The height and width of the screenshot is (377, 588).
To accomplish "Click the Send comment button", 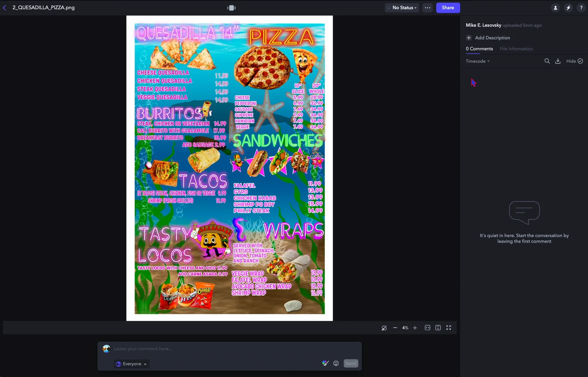I will [x=351, y=363].
